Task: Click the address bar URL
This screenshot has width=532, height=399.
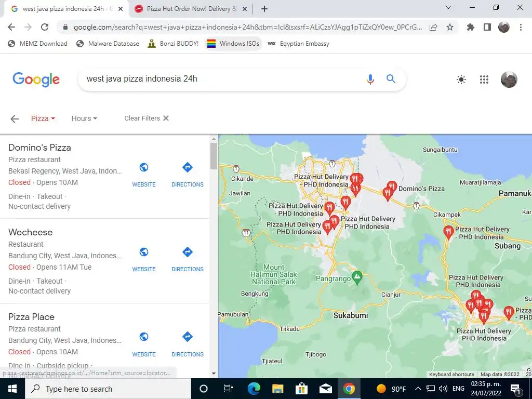Action: [x=248, y=27]
